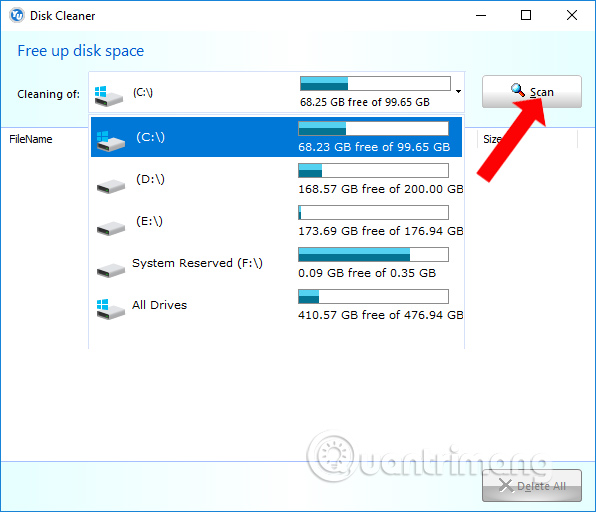Viewport: 596px width, 512px height.
Task: Click the C: drive icon in combo box
Action: pos(109,96)
